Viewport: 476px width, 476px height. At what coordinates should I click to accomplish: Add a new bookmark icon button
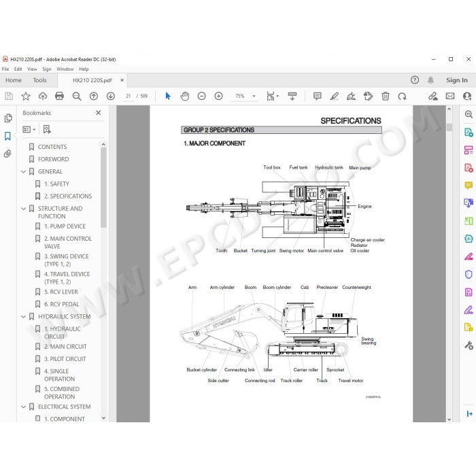pyautogui.click(x=47, y=130)
